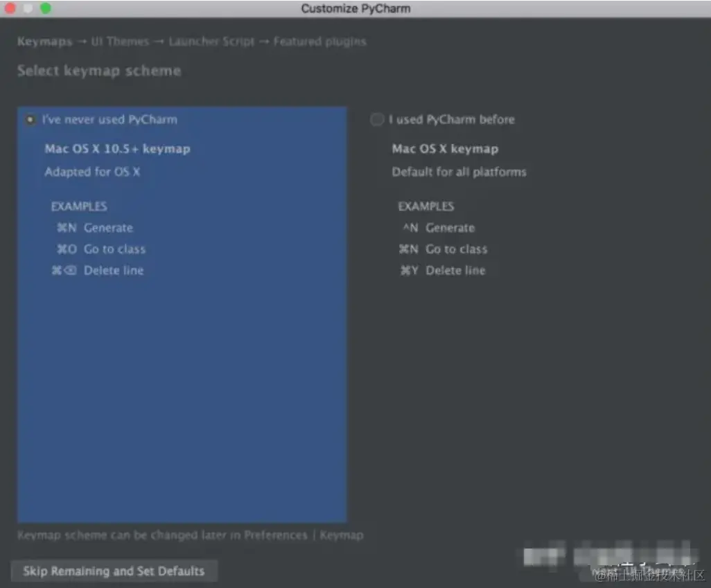
Task: Click the Launcher Script breadcrumb step
Action: click(x=212, y=42)
